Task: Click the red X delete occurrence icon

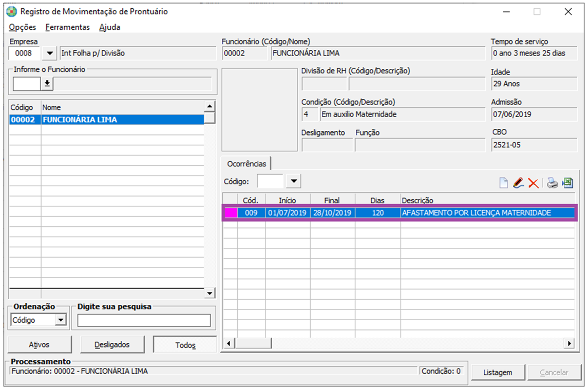Action: click(533, 183)
